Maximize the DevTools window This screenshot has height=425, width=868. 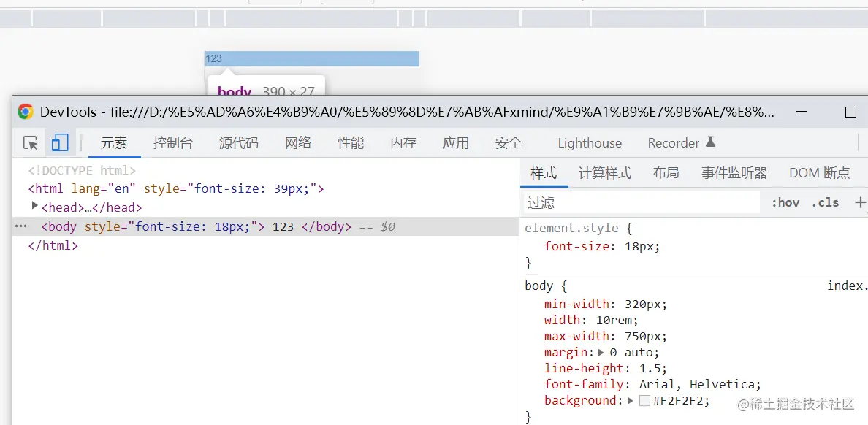point(851,112)
